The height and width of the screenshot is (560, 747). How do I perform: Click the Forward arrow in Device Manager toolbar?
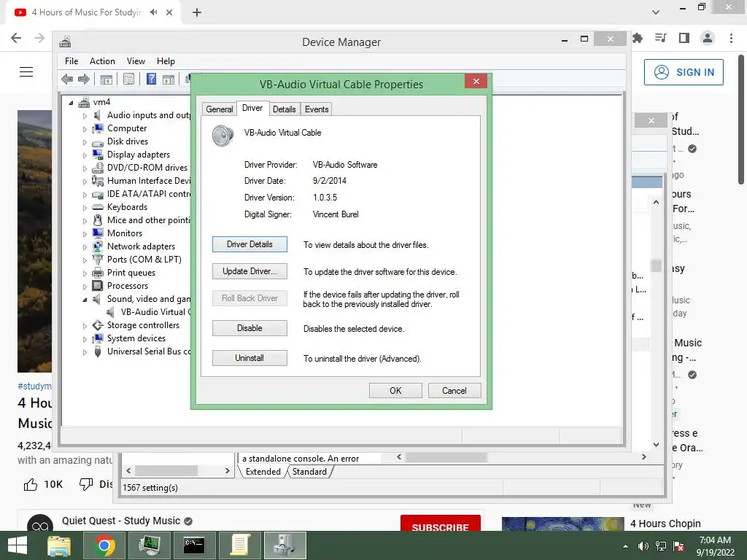click(x=84, y=79)
